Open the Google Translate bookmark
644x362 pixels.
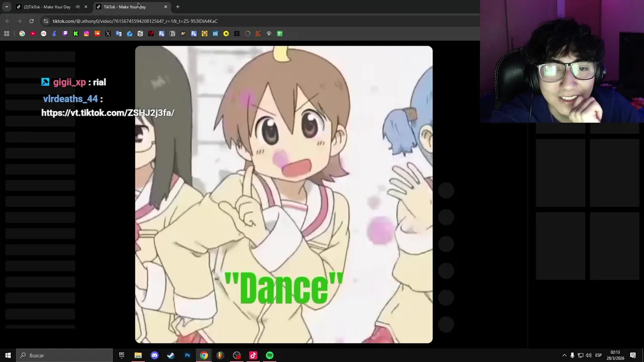(x=119, y=34)
